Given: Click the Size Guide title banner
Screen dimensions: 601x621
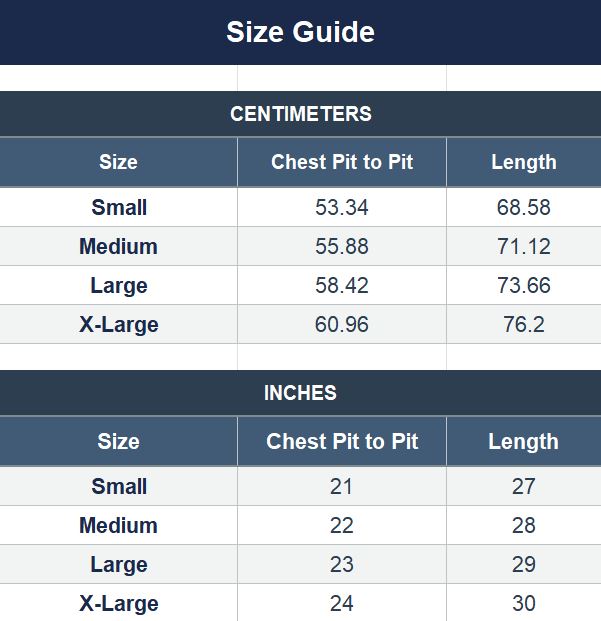Looking at the screenshot, I should tap(300, 32).
